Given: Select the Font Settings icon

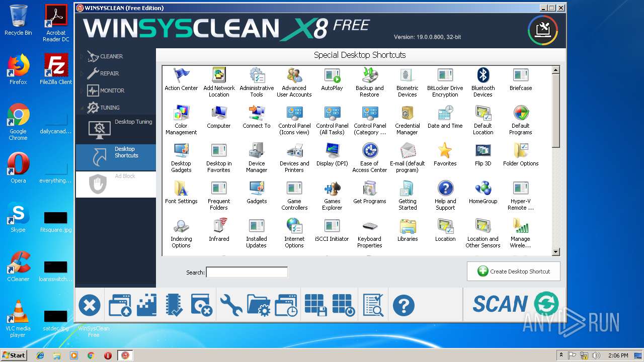Looking at the screenshot, I should [181, 189].
